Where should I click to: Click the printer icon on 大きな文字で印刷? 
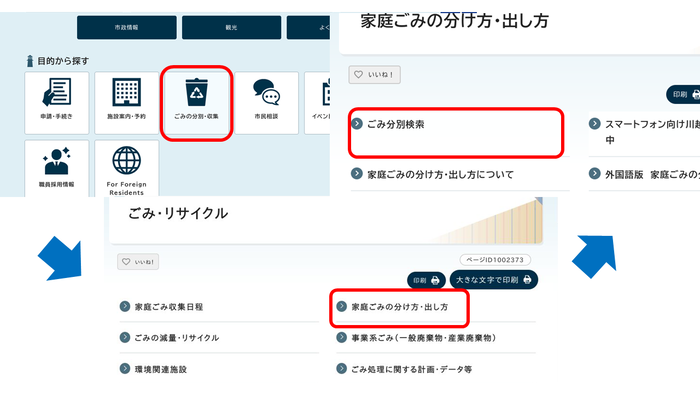click(527, 280)
